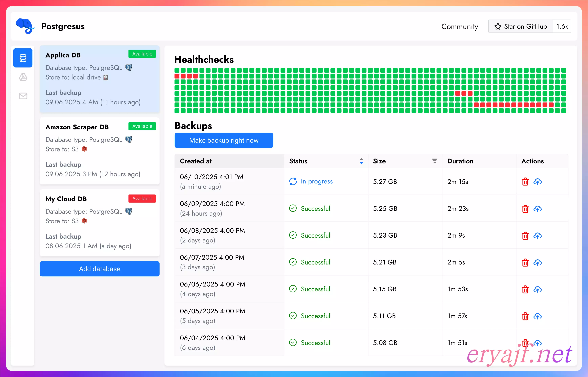Open the Notifiers mail sidebar icon
588x377 pixels.
(x=23, y=96)
